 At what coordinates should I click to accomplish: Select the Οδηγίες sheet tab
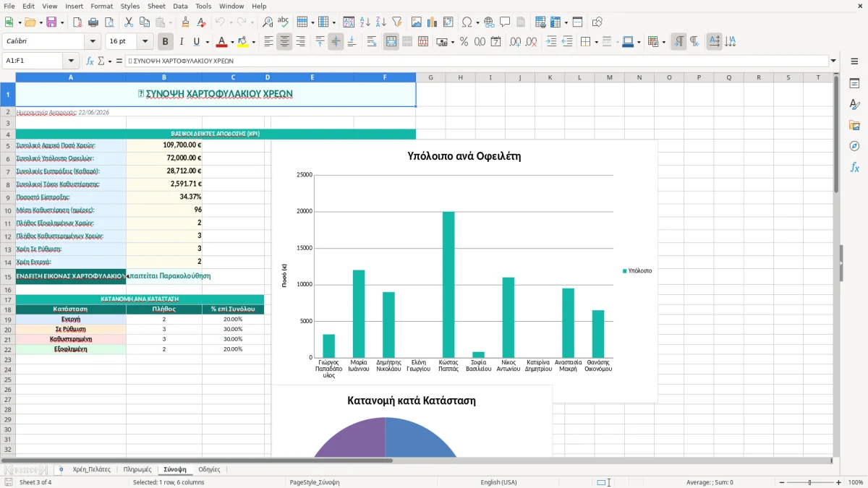click(209, 469)
